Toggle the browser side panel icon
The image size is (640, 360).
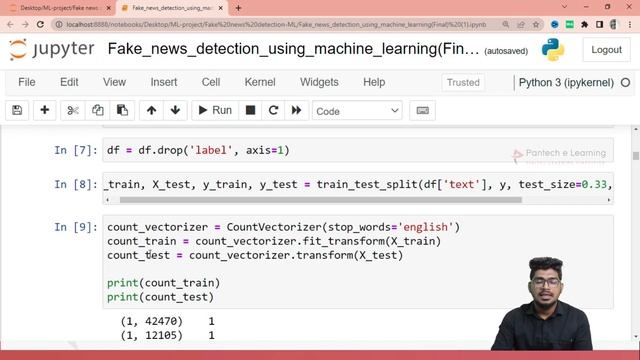point(599,24)
